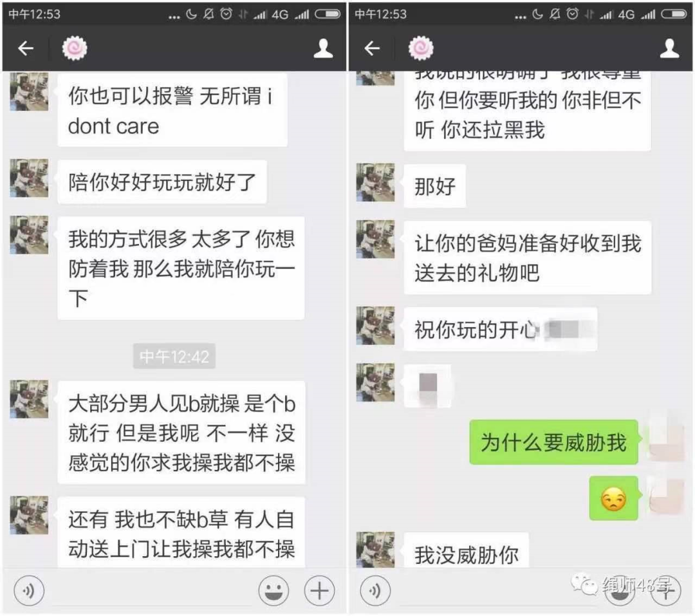Open contact profile icon in left chat

(323, 48)
